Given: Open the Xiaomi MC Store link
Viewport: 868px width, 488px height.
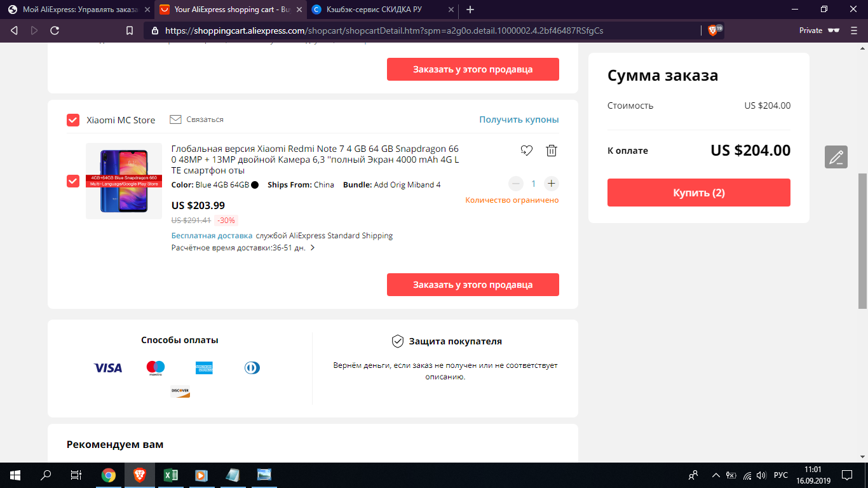Looking at the screenshot, I should click(121, 120).
